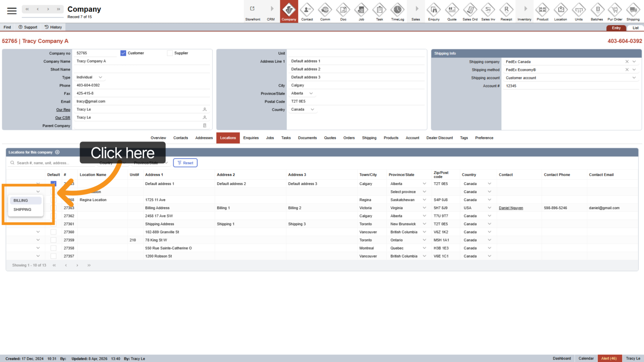Click the Parent Company building icon

(x=205, y=126)
